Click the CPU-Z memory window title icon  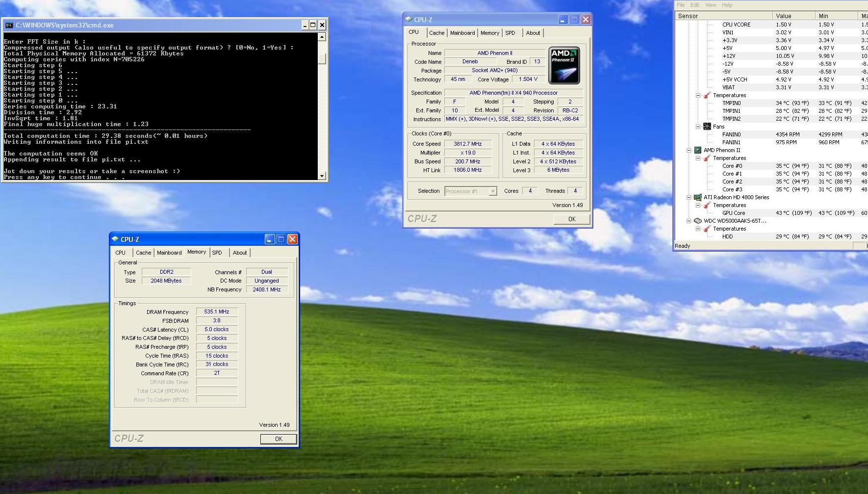115,239
